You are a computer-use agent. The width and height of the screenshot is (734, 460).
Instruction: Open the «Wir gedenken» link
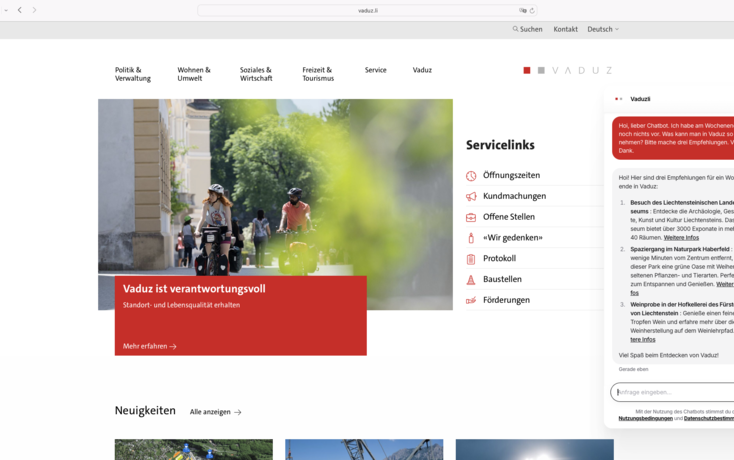(x=513, y=237)
